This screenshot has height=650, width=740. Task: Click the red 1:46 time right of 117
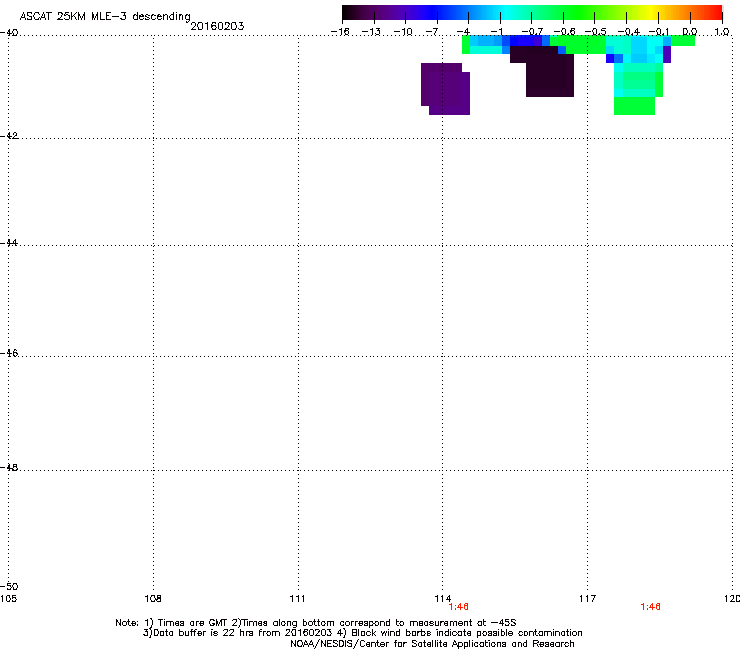(650, 607)
